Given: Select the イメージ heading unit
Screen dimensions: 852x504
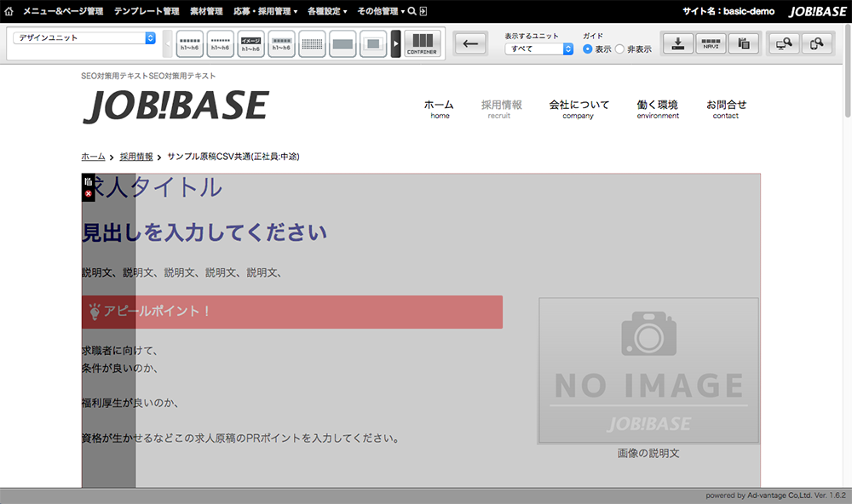Looking at the screenshot, I should tap(250, 44).
